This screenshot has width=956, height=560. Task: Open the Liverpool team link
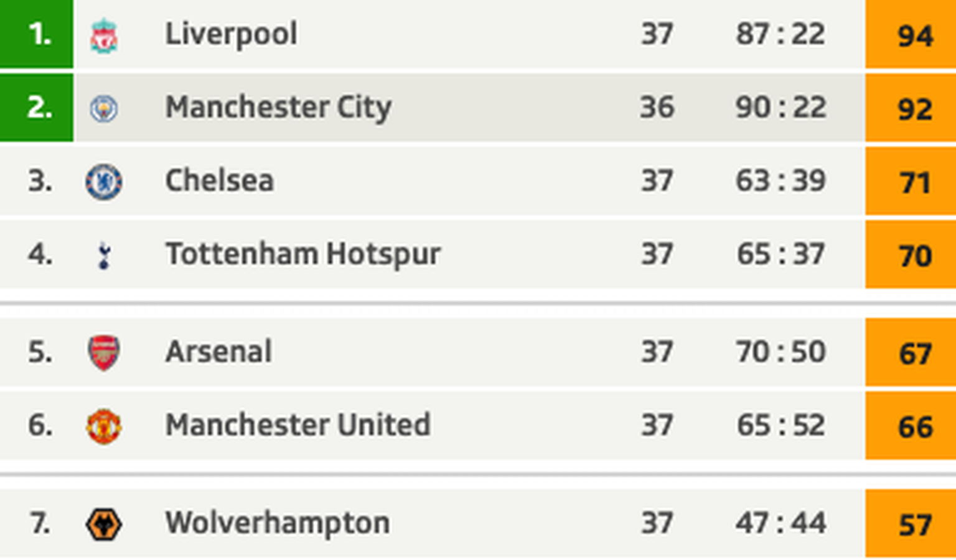click(x=231, y=34)
